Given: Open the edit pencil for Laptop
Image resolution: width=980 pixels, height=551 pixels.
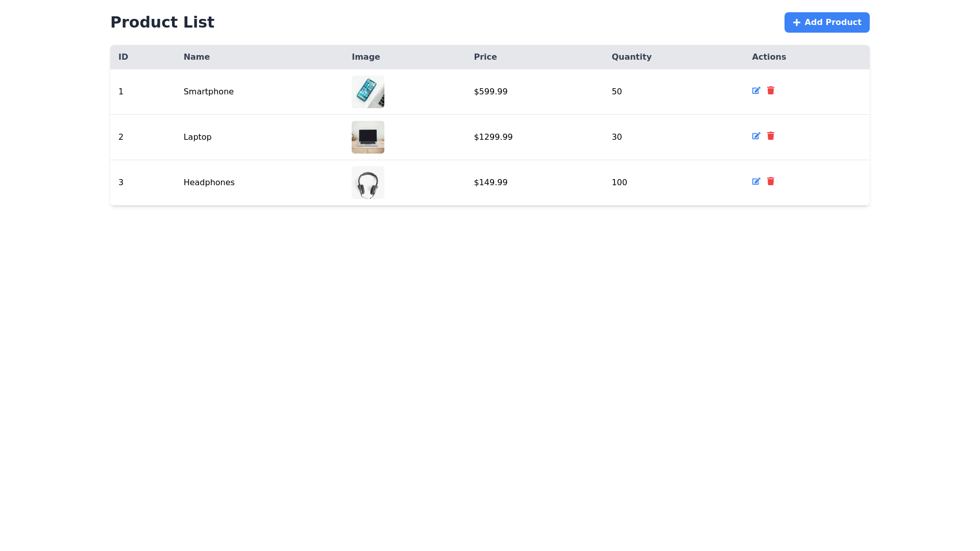Looking at the screenshot, I should 756,136.
